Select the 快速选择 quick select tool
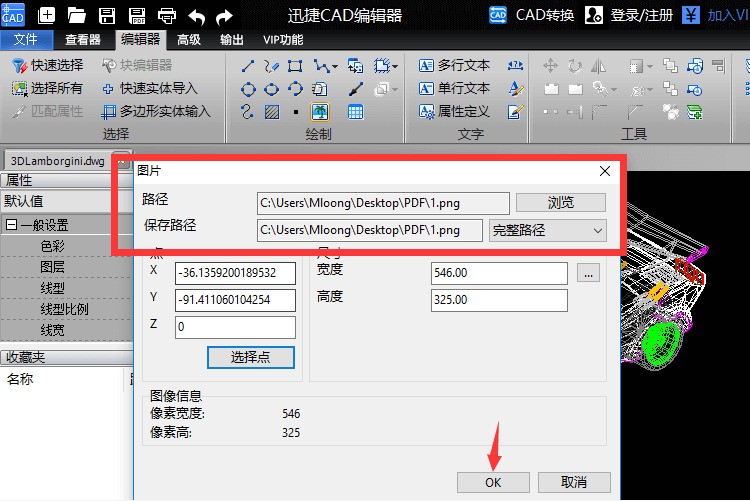 [48, 66]
